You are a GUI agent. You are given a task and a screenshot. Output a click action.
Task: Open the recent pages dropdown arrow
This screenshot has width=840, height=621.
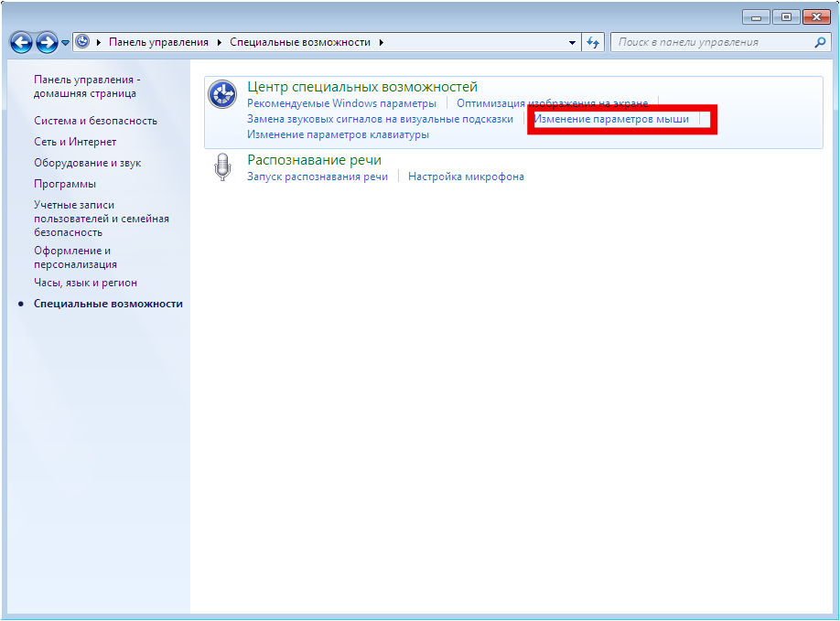pyautogui.click(x=65, y=43)
